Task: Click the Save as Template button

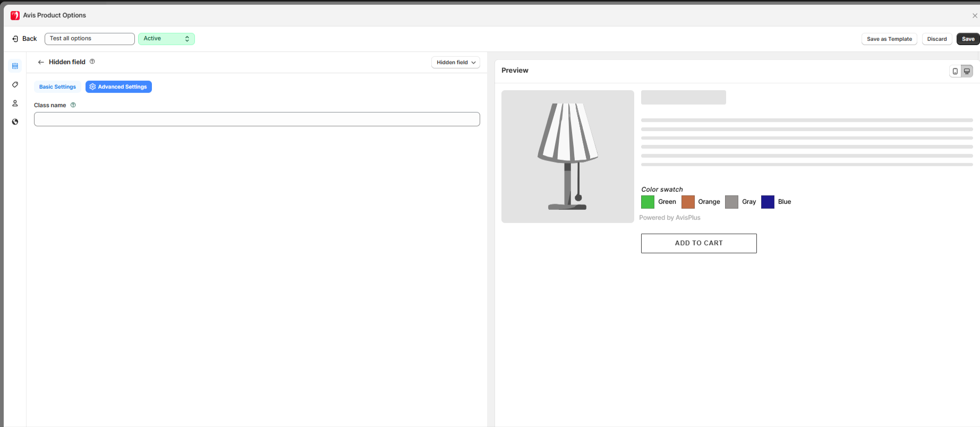Action: (x=889, y=39)
